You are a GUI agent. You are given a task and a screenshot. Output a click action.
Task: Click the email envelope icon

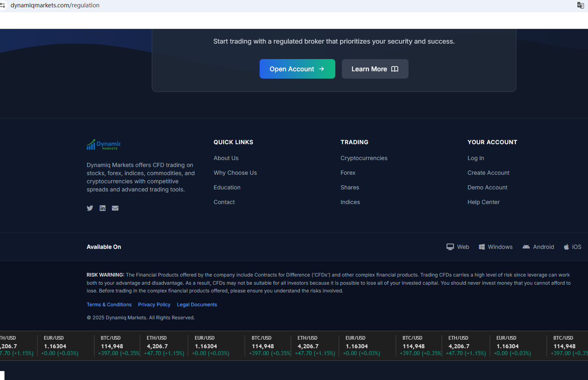(x=115, y=208)
